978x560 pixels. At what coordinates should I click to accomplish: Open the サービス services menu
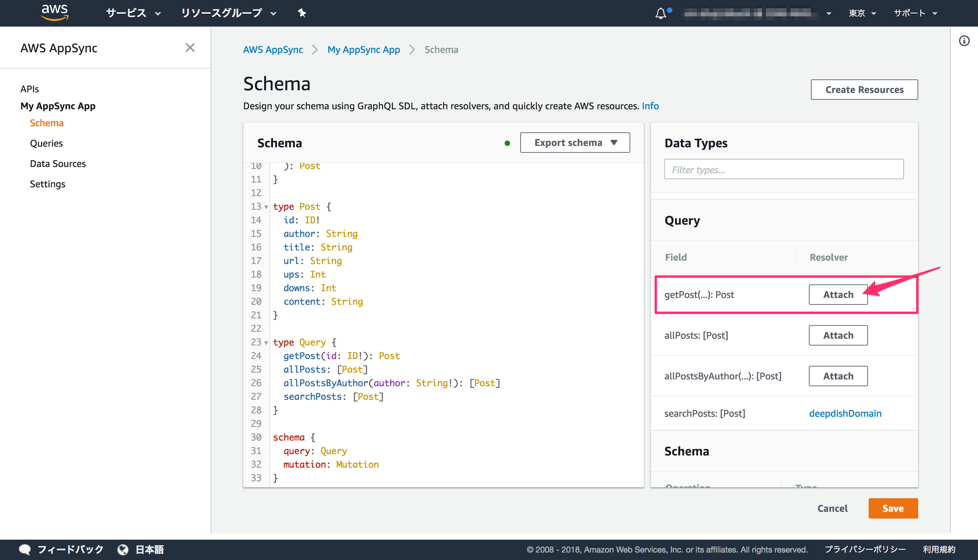(133, 13)
